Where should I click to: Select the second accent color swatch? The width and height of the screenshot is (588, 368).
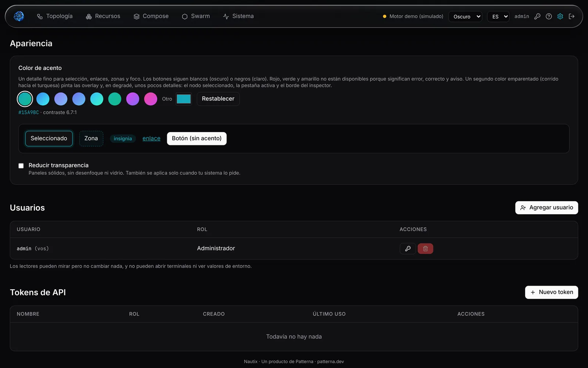(43, 99)
